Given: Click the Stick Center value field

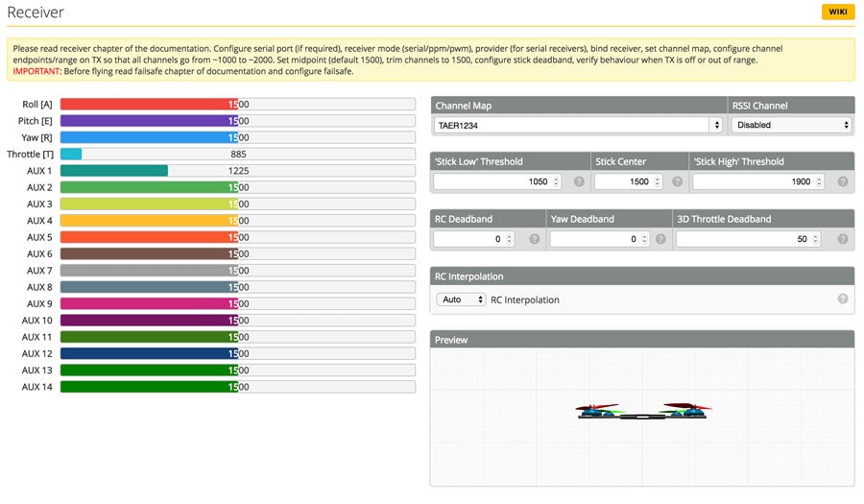Looking at the screenshot, I should 624,181.
